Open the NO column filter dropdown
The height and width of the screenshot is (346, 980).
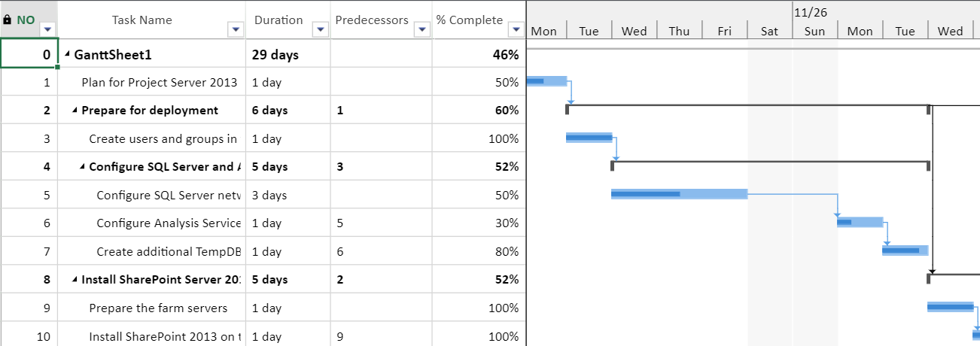click(x=48, y=29)
